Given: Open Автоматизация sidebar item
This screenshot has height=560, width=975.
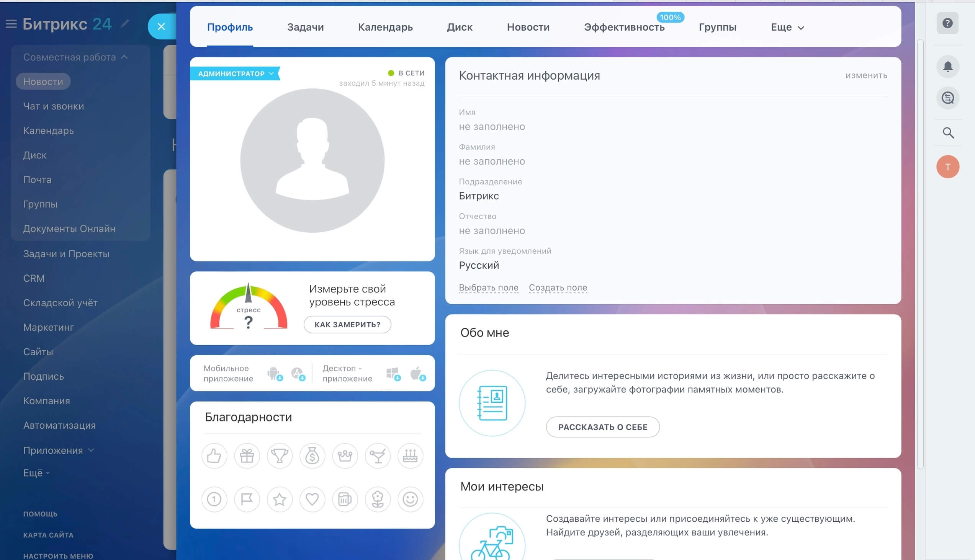Looking at the screenshot, I should coord(60,425).
